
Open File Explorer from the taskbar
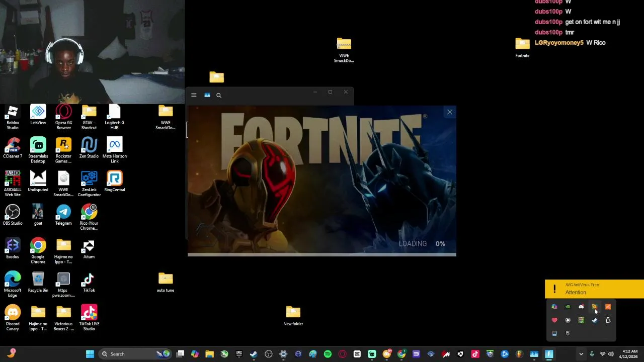[x=209, y=354]
